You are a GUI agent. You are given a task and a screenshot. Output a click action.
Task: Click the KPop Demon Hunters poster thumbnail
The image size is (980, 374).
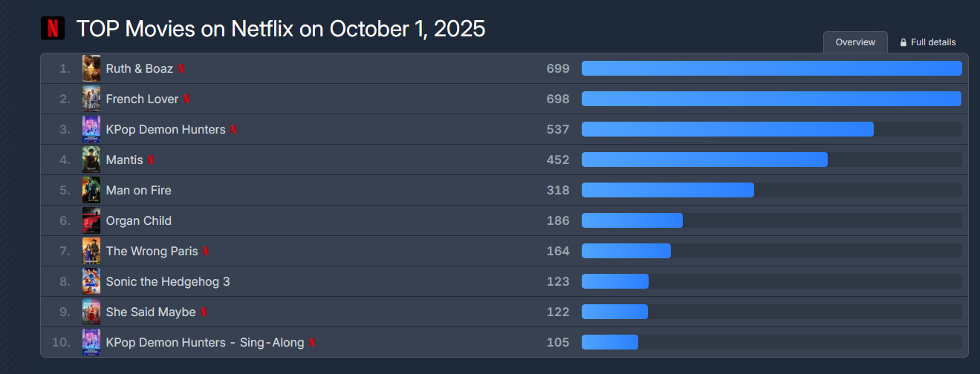[x=91, y=130]
